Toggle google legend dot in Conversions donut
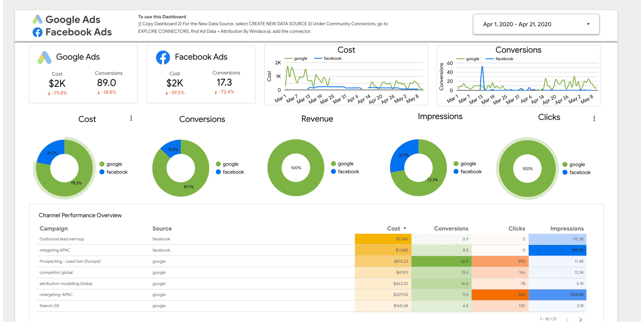Viewport: 644px width, 322px height. click(218, 164)
